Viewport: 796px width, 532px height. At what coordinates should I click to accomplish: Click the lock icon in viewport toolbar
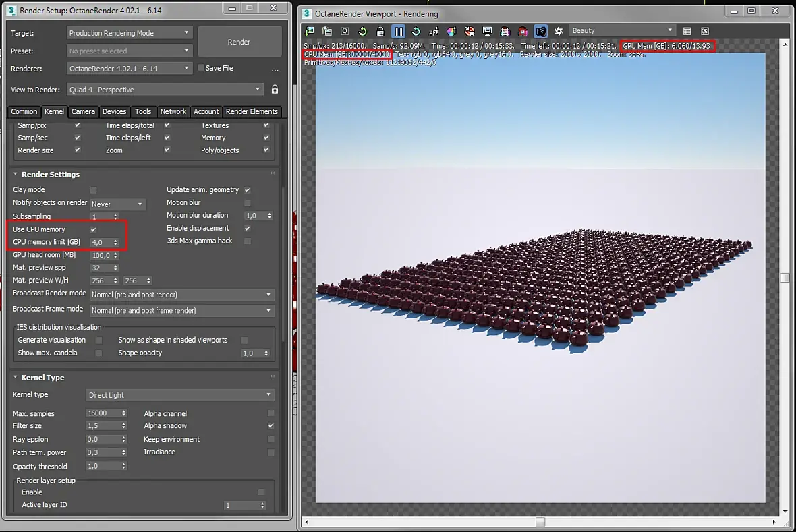click(380, 31)
